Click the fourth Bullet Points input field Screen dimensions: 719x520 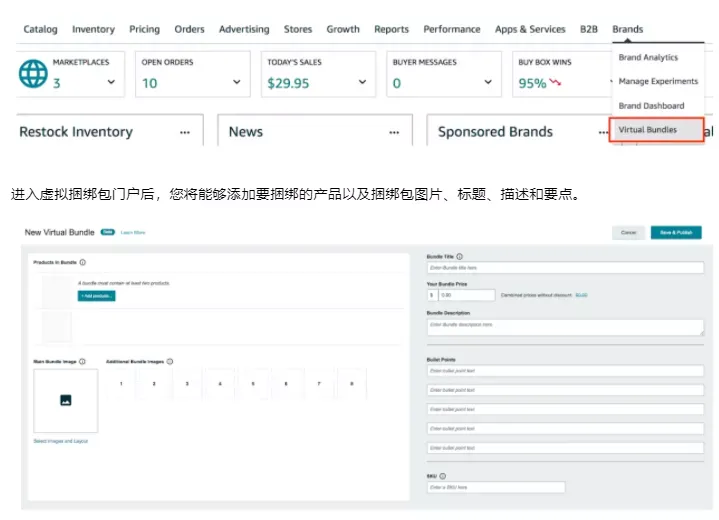point(565,428)
